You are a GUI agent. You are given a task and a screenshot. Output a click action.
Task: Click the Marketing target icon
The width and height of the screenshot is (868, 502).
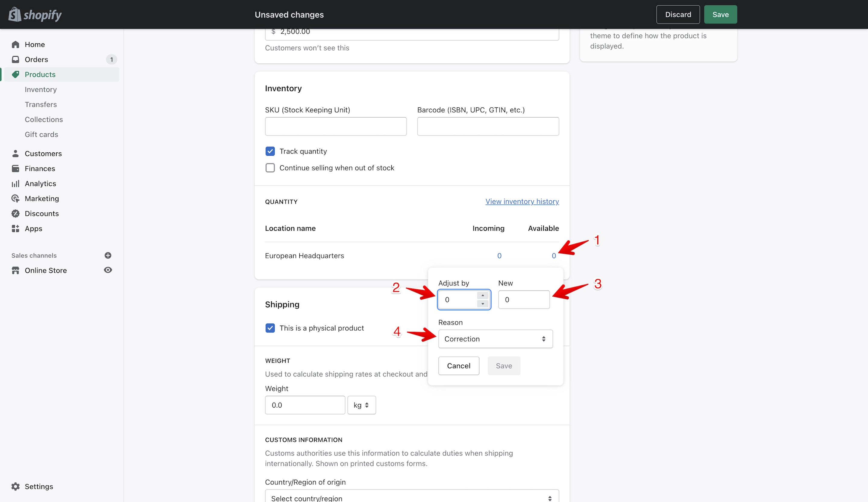tap(15, 199)
